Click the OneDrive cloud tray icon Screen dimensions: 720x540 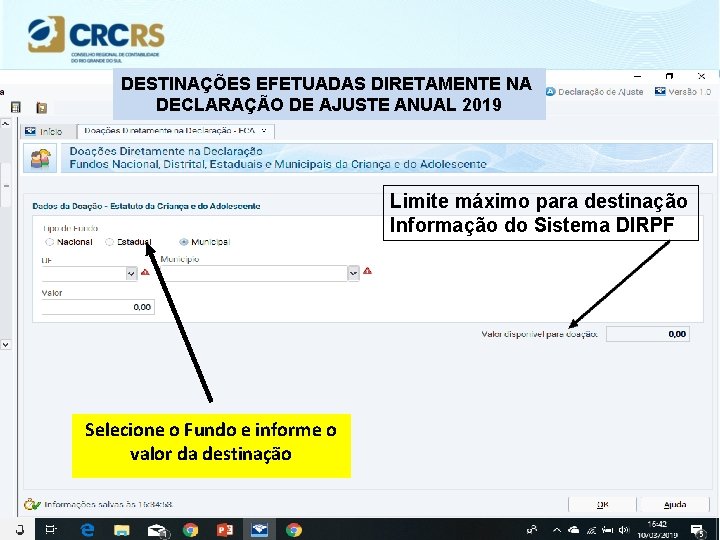coord(574,530)
